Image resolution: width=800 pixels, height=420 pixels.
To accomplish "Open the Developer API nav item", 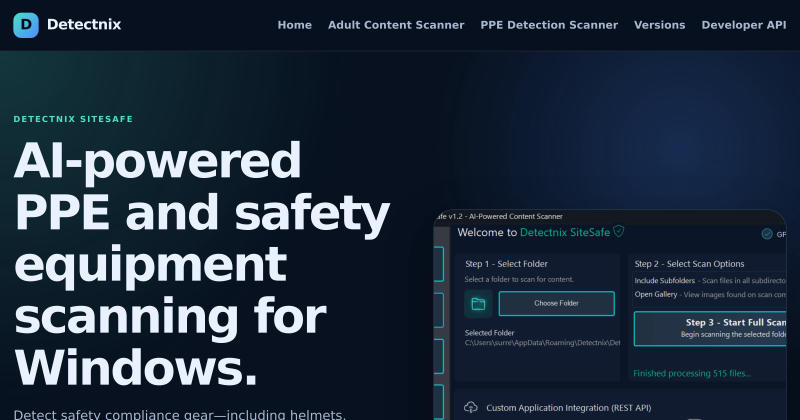I will [x=743, y=25].
